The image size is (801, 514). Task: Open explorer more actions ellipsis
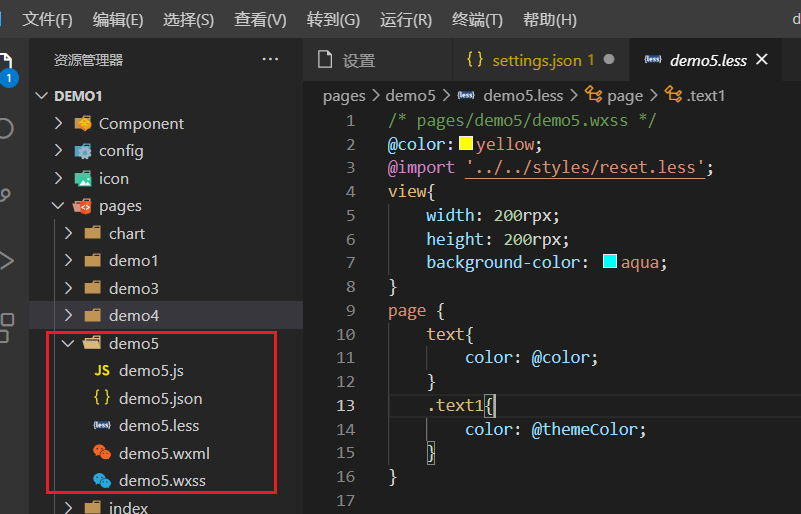pos(270,59)
